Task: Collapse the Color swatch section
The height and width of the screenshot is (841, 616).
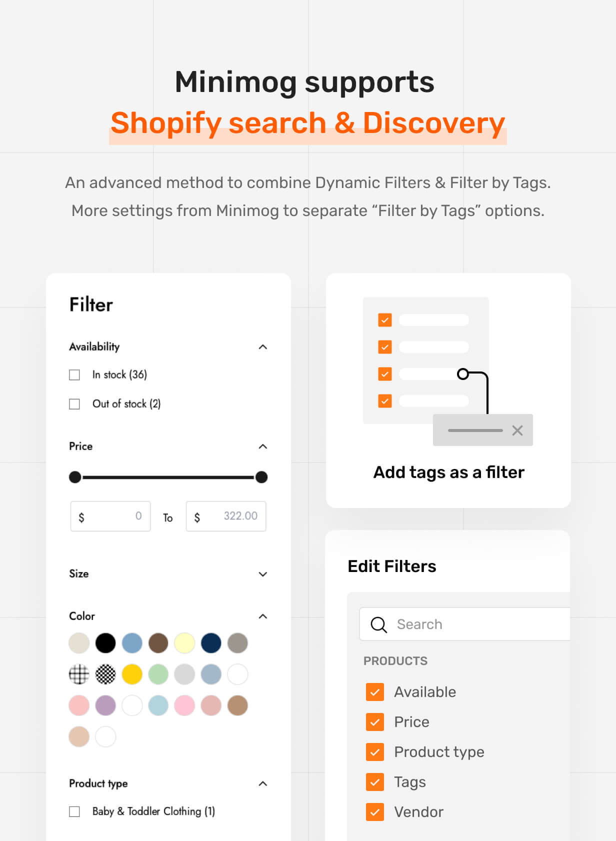Action: 262,616
